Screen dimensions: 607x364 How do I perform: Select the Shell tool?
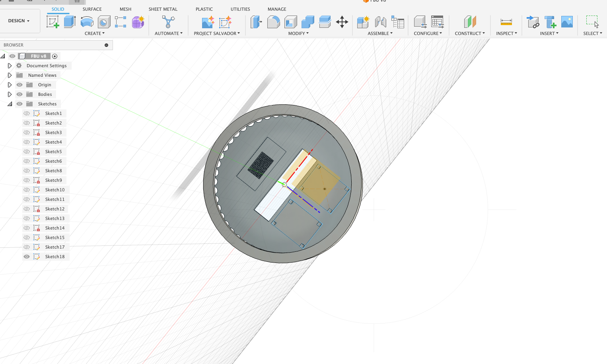(291, 22)
